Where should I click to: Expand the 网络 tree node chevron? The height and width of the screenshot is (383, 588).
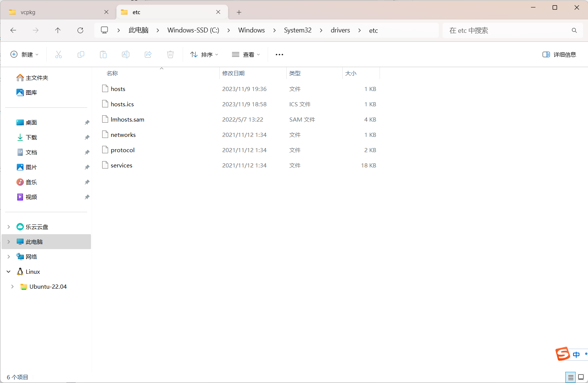(x=9, y=257)
